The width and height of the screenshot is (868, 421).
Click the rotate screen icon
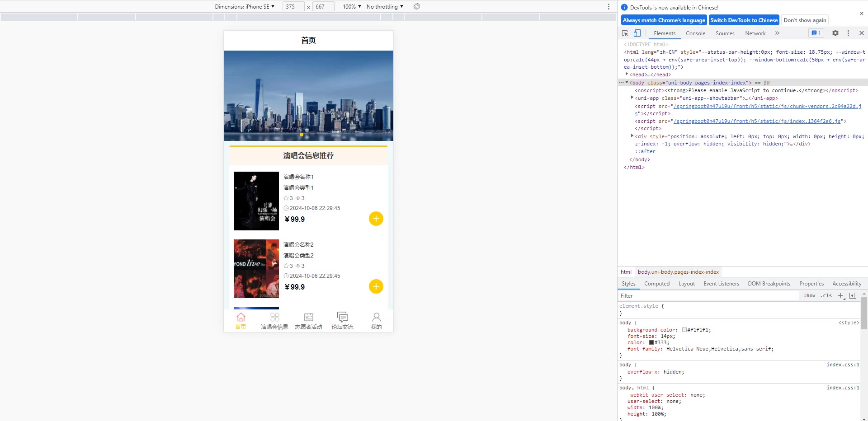[417, 6]
